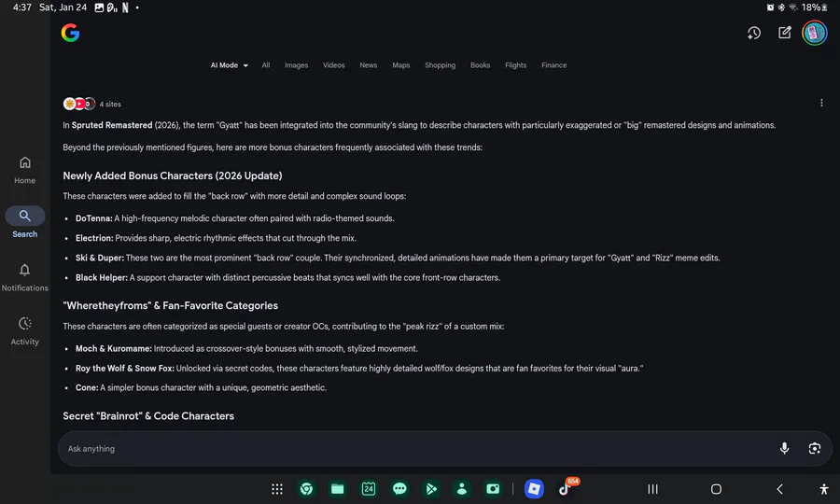
Task: Tap the Google logo
Action: [x=70, y=33]
